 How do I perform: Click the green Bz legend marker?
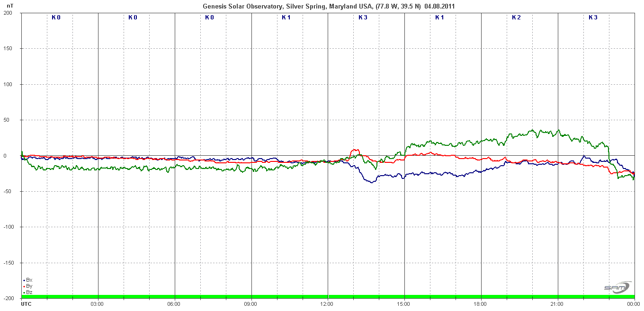tap(24, 293)
